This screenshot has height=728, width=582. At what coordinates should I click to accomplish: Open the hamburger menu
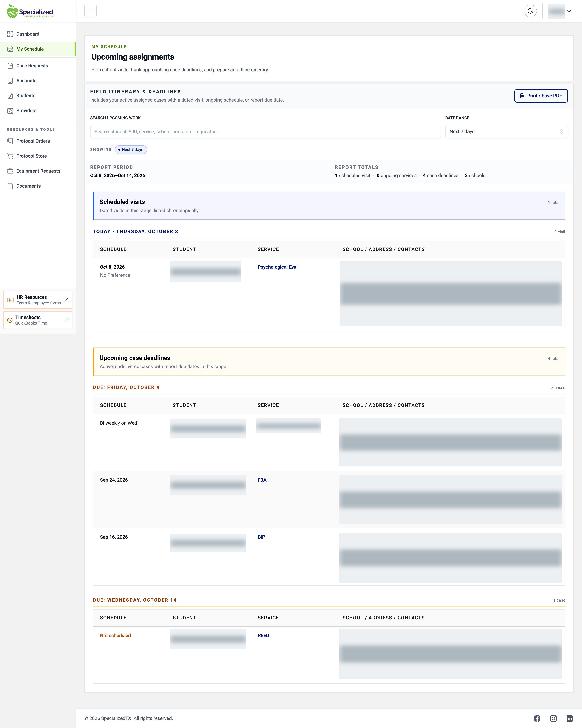(91, 11)
